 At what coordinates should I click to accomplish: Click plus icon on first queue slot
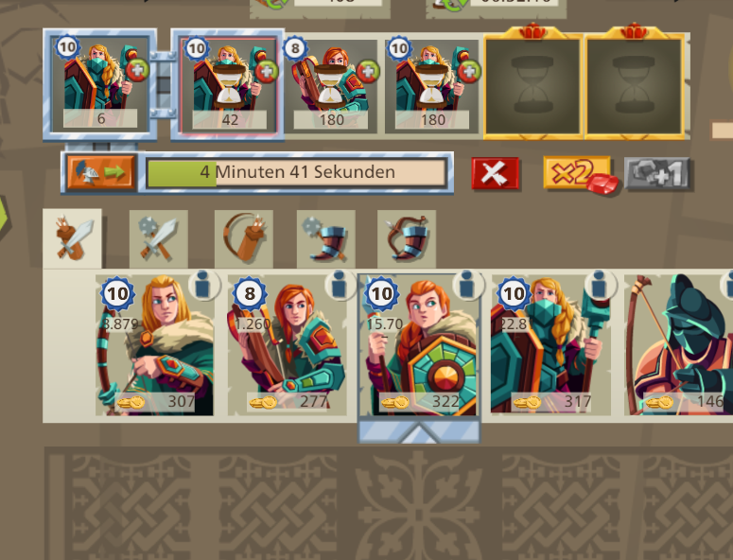137,71
